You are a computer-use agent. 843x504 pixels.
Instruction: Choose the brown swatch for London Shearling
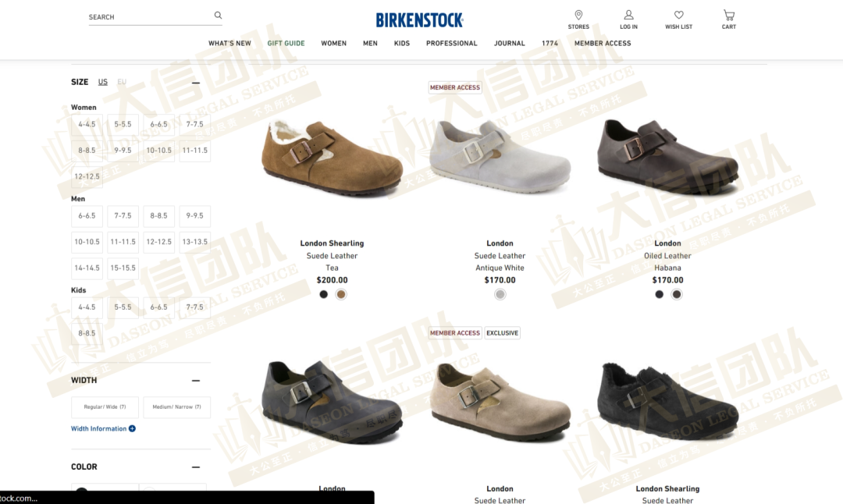(341, 294)
